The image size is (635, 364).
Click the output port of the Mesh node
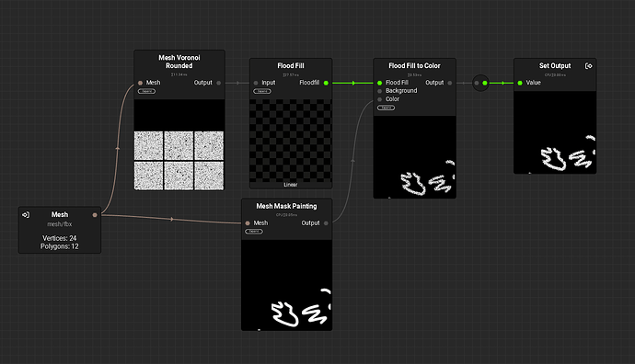[x=95, y=215]
